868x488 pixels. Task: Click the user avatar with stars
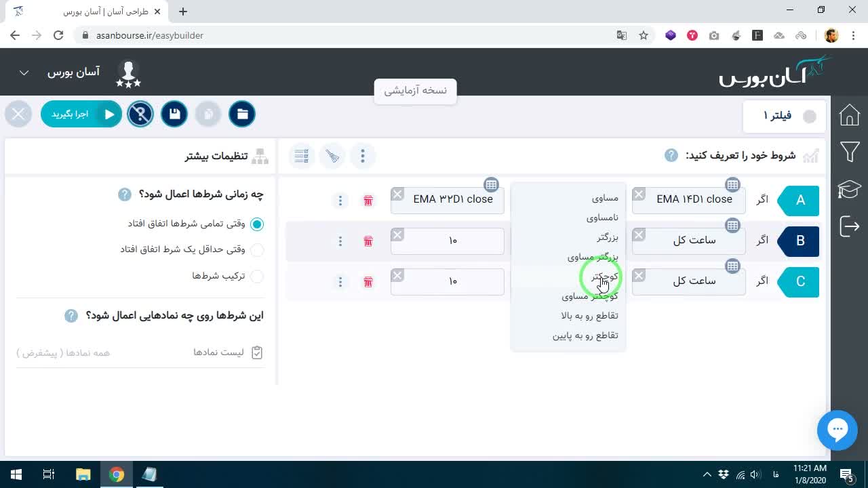[x=128, y=73]
